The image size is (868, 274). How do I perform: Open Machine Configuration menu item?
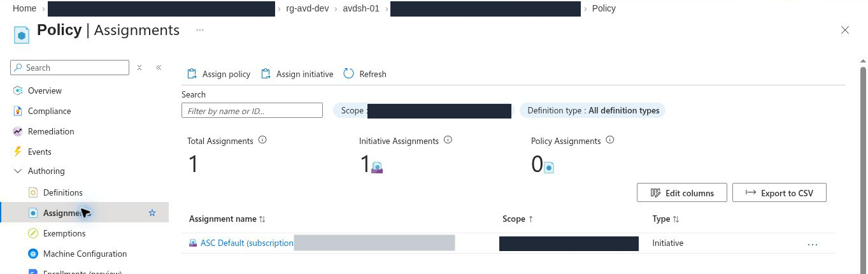pos(85,254)
